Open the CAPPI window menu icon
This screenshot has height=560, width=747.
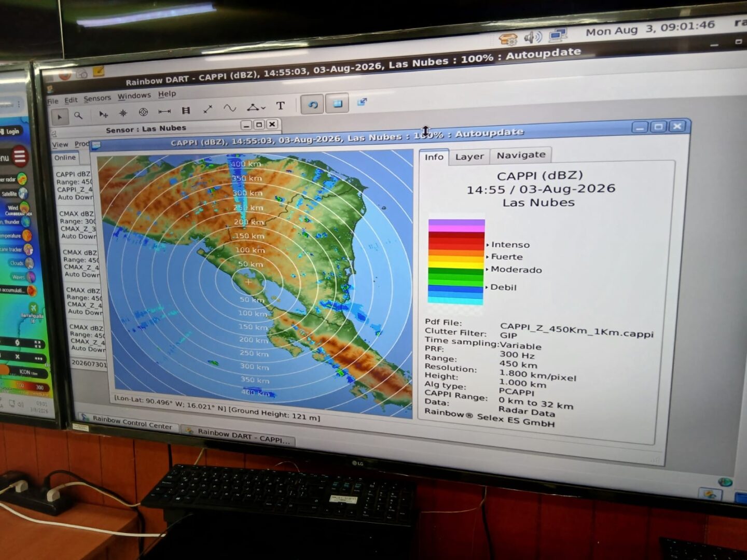[x=96, y=145]
